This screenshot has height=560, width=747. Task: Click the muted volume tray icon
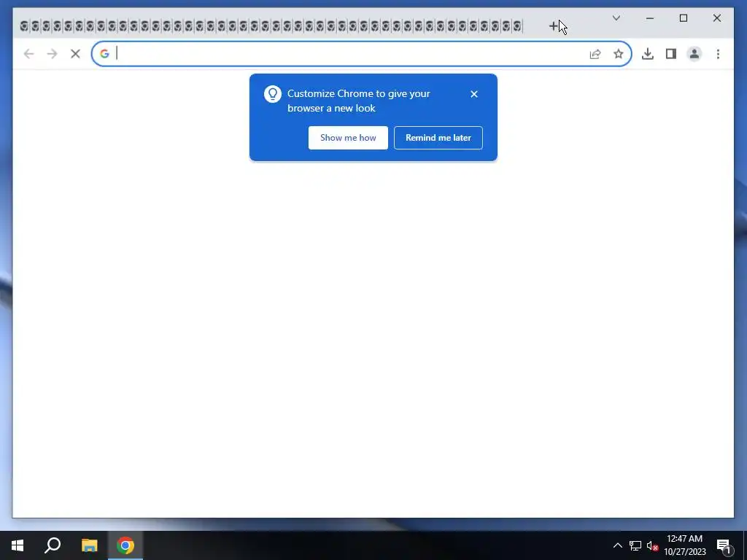click(652, 545)
